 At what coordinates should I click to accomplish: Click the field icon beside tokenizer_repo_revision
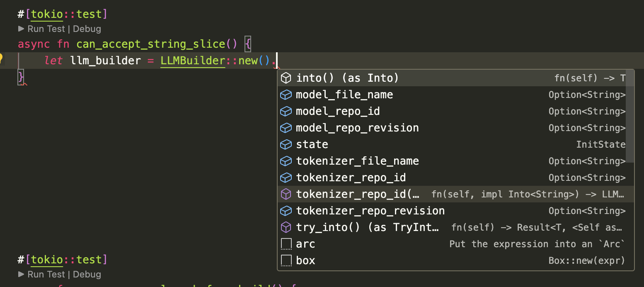286,211
